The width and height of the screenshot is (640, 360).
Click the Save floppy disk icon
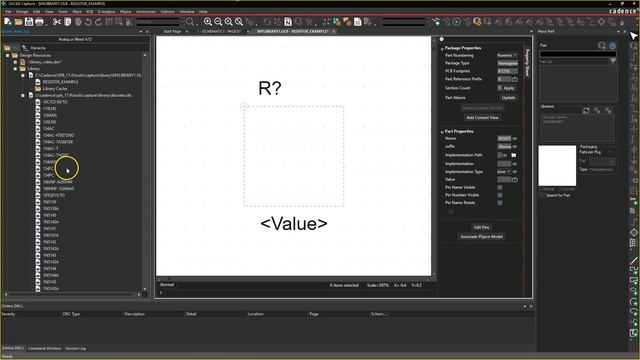click(x=29, y=22)
